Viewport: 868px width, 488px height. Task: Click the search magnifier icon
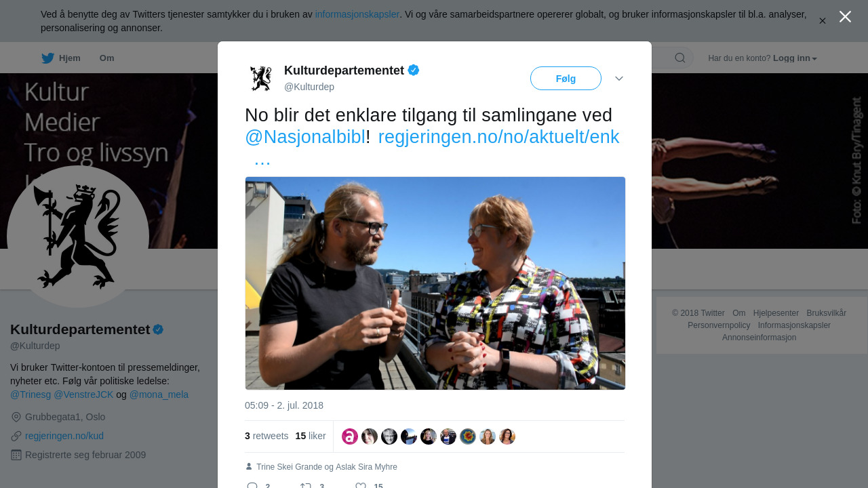tap(680, 58)
